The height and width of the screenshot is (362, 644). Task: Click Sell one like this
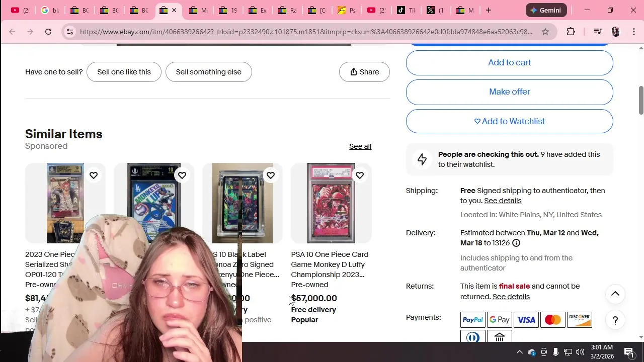pyautogui.click(x=124, y=72)
